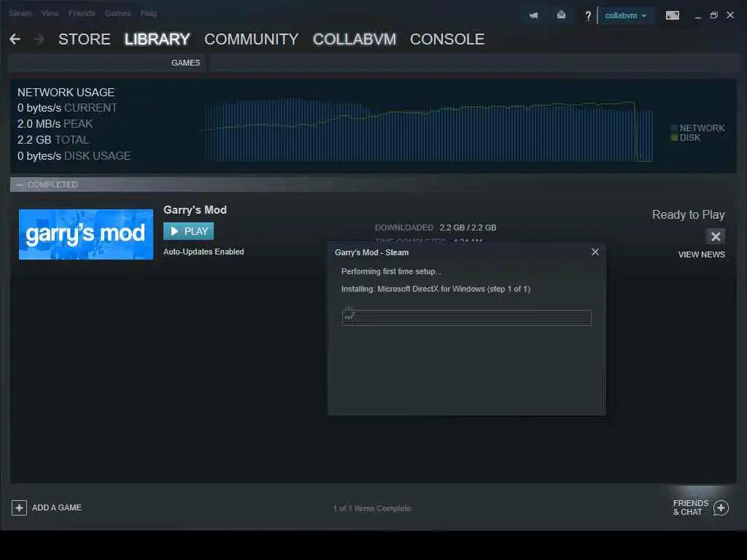Click the '0 bytes/s CURRENT' value
This screenshot has width=747, height=560.
(67, 108)
